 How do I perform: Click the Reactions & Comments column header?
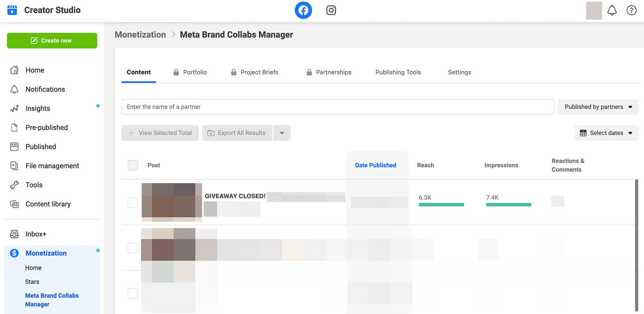coord(568,165)
